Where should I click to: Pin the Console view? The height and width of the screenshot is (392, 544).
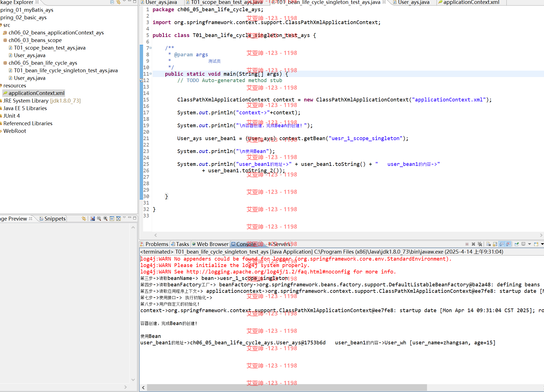(517, 244)
